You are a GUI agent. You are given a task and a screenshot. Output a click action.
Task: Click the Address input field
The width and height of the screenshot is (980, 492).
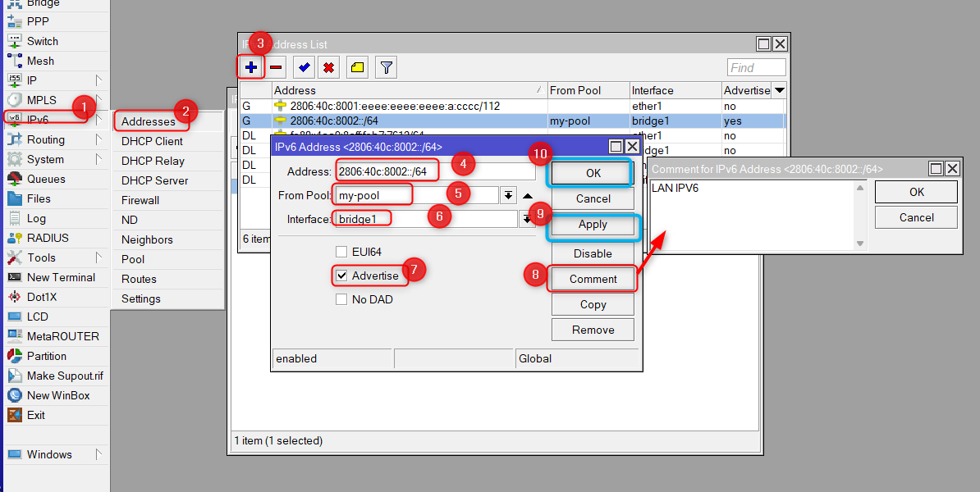(435, 171)
